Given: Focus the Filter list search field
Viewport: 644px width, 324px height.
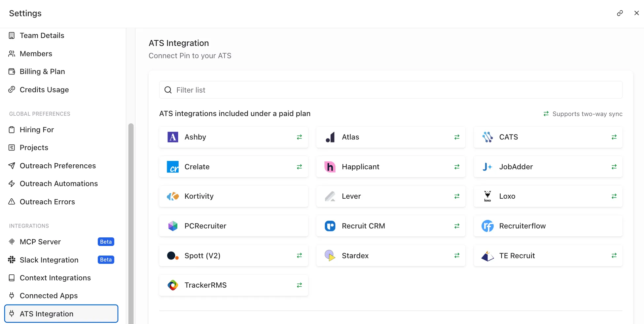Looking at the screenshot, I should click(391, 90).
